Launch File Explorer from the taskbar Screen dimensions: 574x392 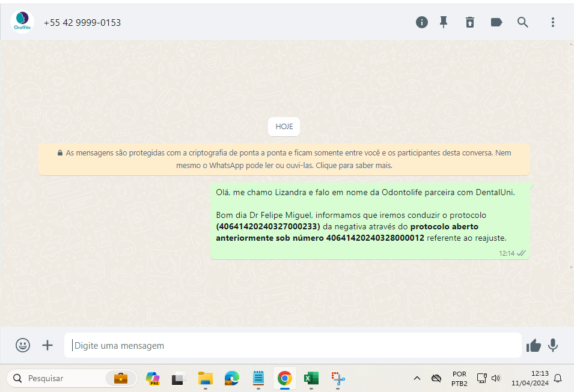point(206,378)
